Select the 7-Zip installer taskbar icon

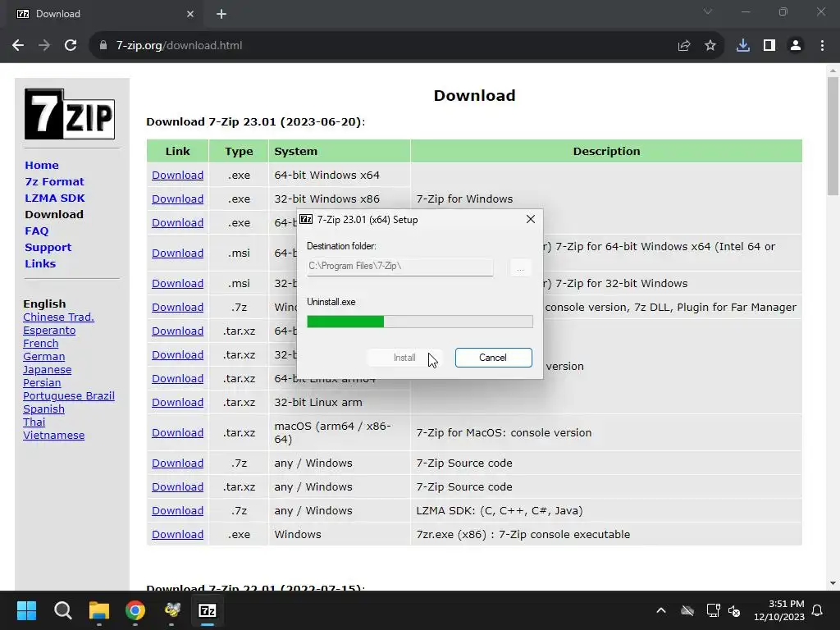tap(208, 610)
